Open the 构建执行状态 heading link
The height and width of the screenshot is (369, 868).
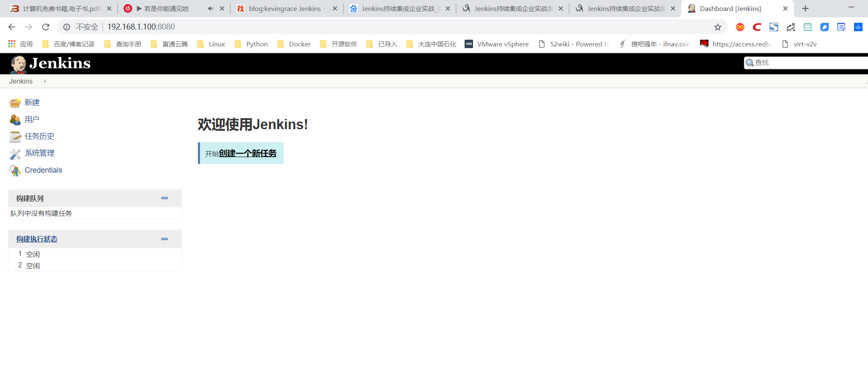point(37,239)
